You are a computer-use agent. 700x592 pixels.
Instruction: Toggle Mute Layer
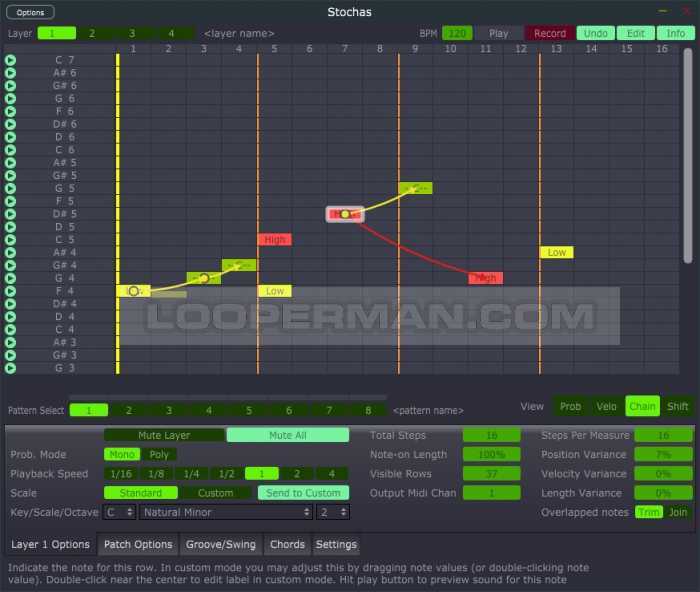pyautogui.click(x=164, y=435)
